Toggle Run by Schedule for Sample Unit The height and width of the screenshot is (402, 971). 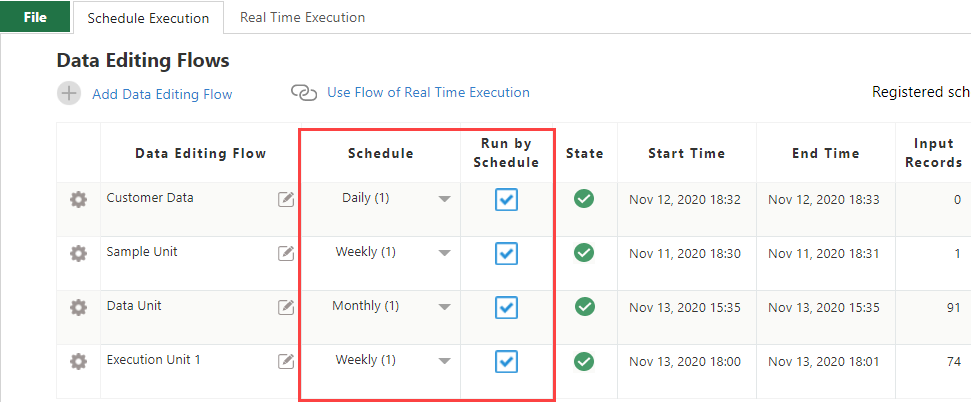(x=507, y=253)
